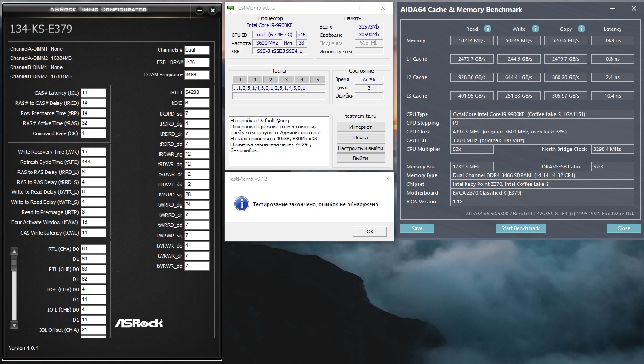Click the Всего value 32673Mb in TestMem5
The image size is (644, 364).
point(369,27)
